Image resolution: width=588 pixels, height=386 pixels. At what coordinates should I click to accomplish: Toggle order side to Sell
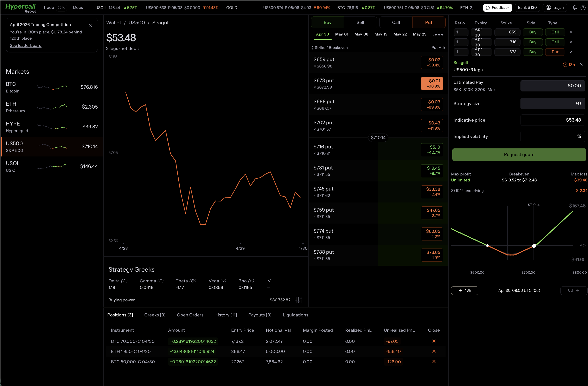tap(360, 22)
